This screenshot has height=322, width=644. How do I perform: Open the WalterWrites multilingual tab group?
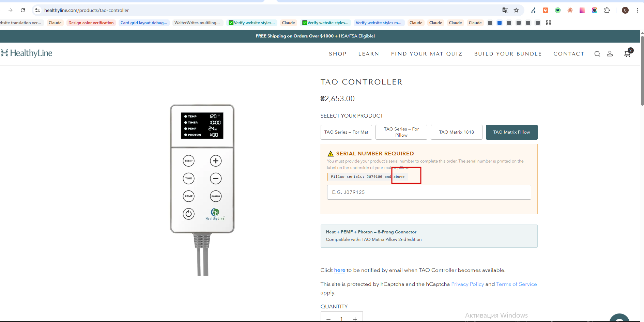[198, 23]
